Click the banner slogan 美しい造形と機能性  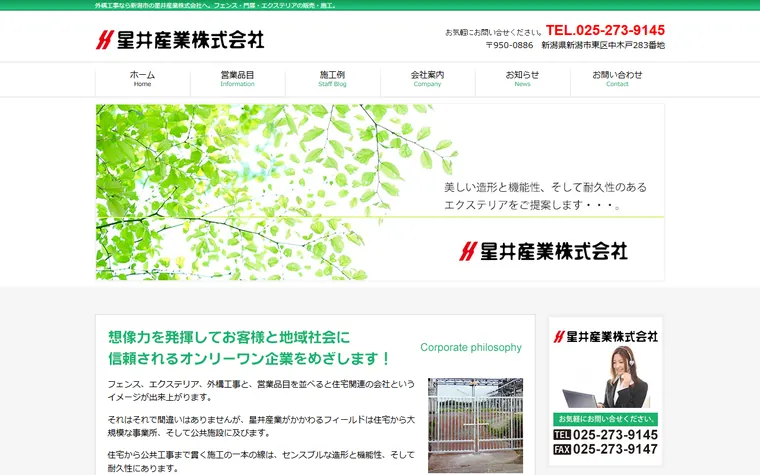coord(546,196)
